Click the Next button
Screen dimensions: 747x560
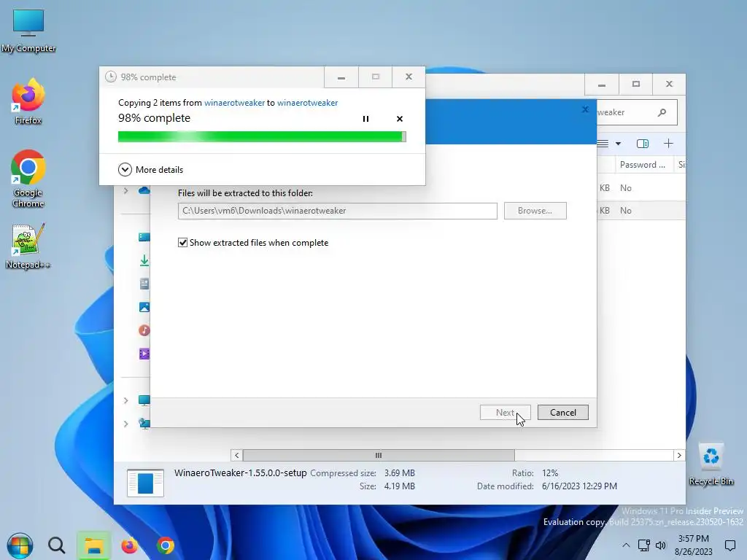point(505,413)
